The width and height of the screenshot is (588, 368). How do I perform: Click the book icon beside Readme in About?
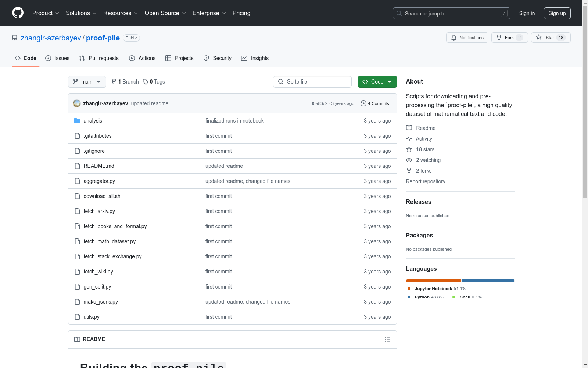pyautogui.click(x=409, y=128)
